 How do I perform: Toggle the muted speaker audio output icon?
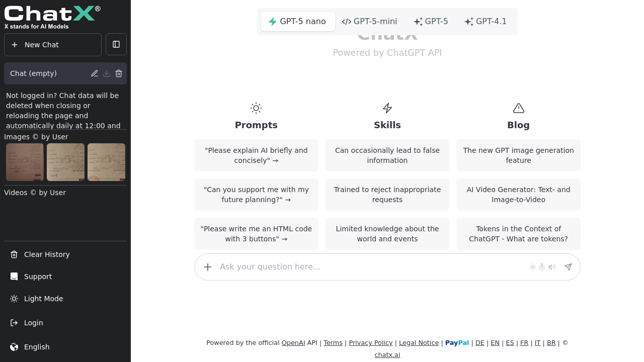click(552, 267)
